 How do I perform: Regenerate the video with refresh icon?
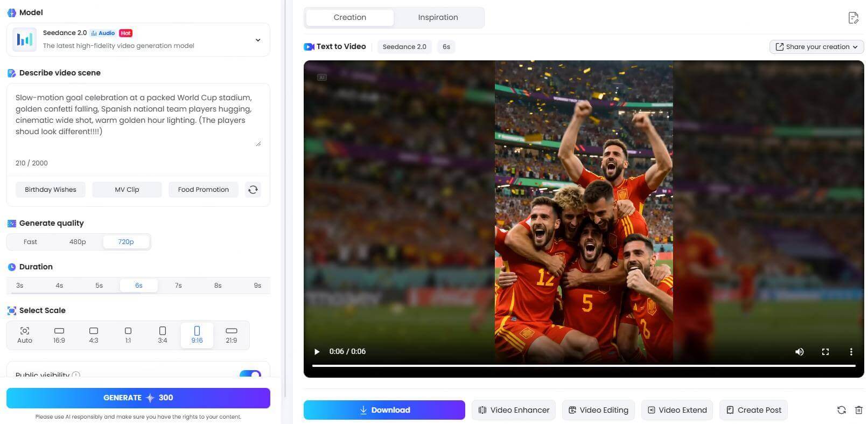pyautogui.click(x=842, y=410)
